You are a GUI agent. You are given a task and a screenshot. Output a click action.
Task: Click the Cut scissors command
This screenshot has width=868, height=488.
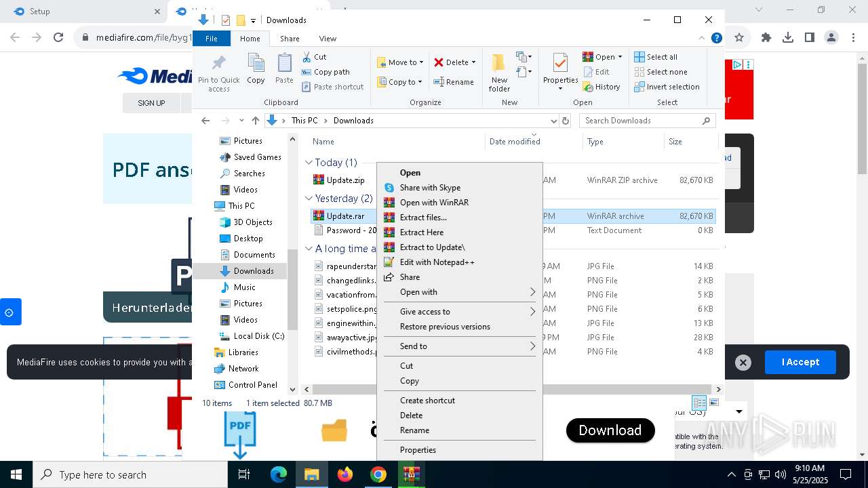tap(314, 57)
